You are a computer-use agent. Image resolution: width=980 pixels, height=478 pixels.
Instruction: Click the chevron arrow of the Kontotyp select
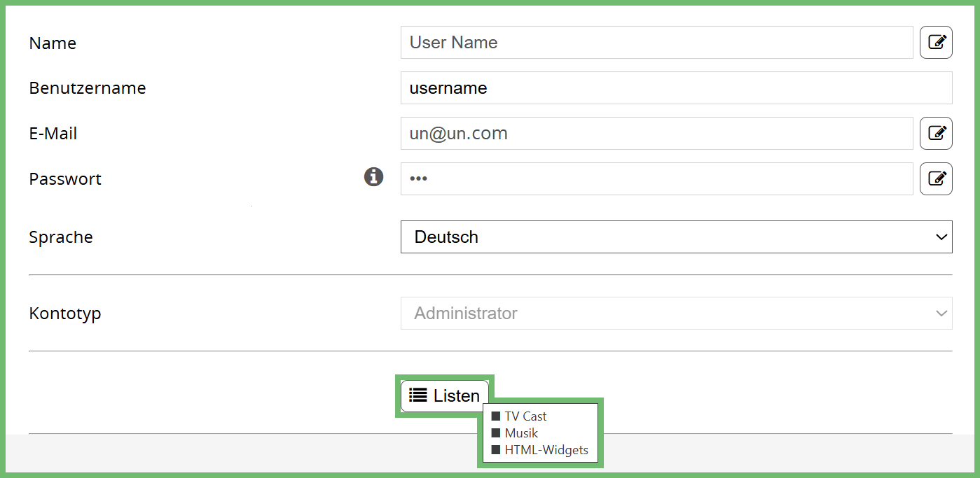941,314
